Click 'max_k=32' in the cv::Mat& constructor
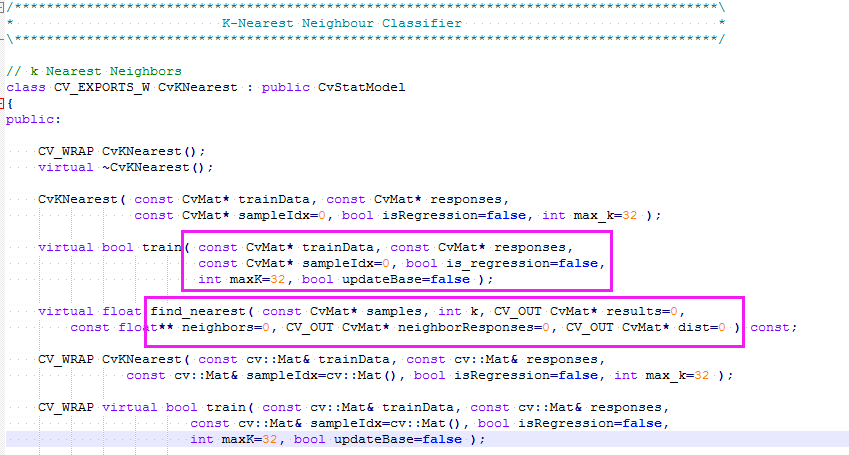This screenshot has width=849, height=455. tap(677, 375)
